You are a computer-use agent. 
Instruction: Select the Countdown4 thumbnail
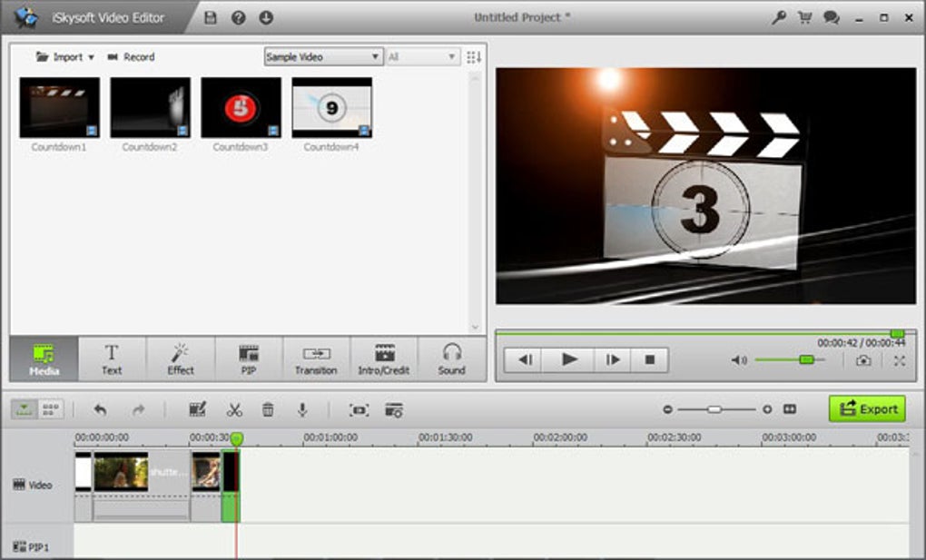coord(332,107)
